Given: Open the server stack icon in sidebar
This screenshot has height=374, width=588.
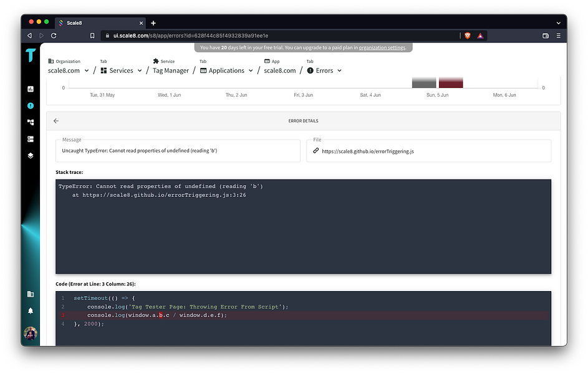Looking at the screenshot, I should 31,139.
